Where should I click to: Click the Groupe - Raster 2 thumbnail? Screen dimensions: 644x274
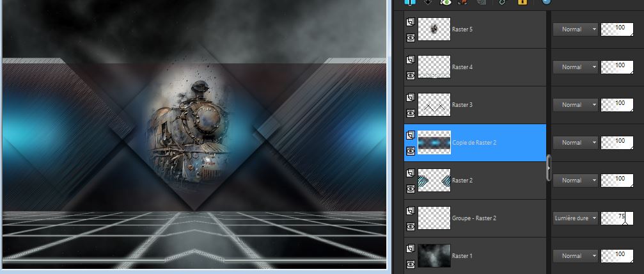point(434,218)
